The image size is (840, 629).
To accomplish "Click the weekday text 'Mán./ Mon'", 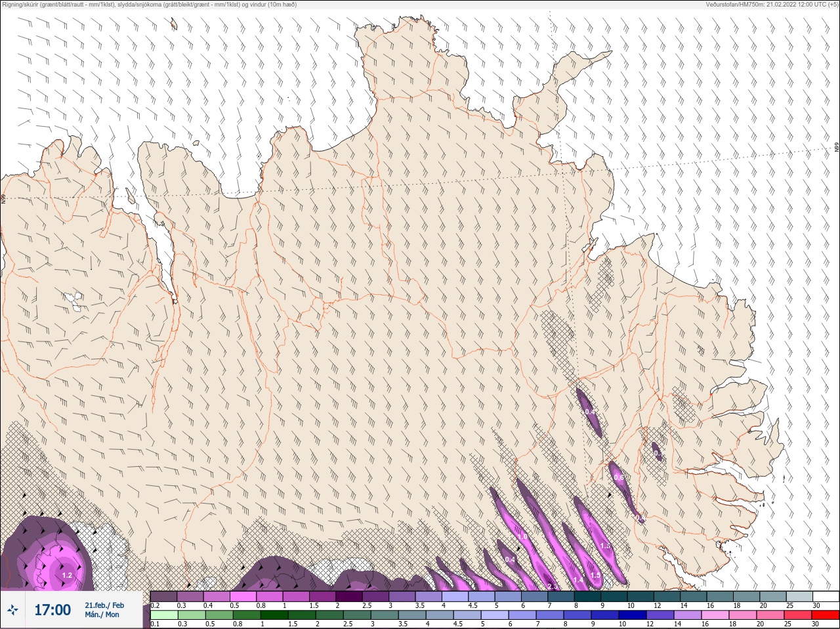I will 102,615.
